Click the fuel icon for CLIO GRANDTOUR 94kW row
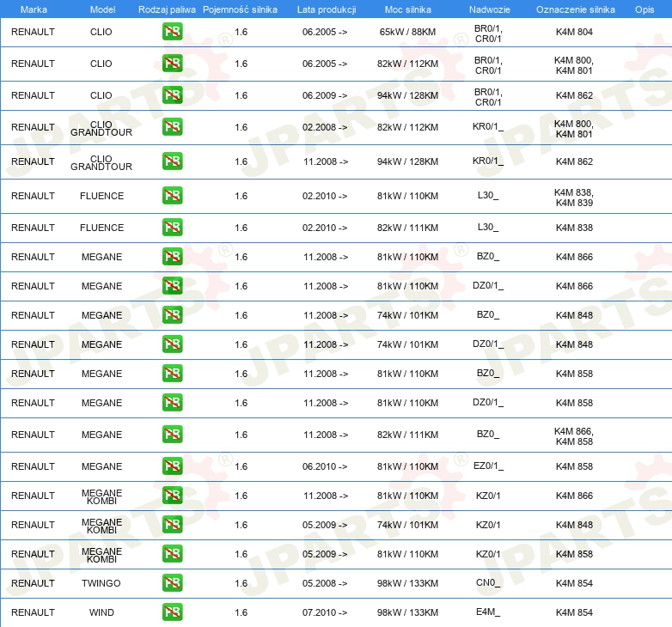 click(172, 161)
